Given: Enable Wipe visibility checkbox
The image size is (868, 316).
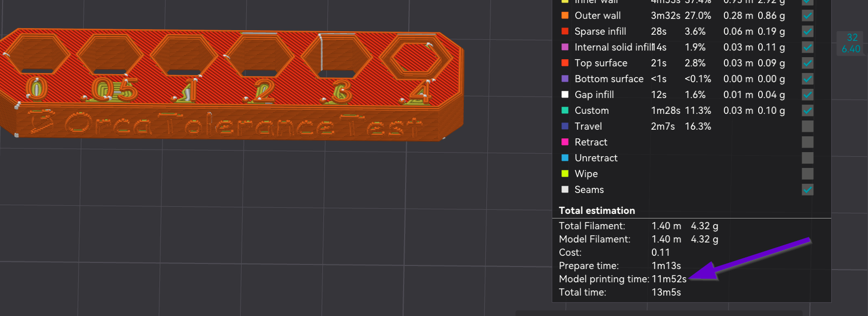Looking at the screenshot, I should point(808,174).
